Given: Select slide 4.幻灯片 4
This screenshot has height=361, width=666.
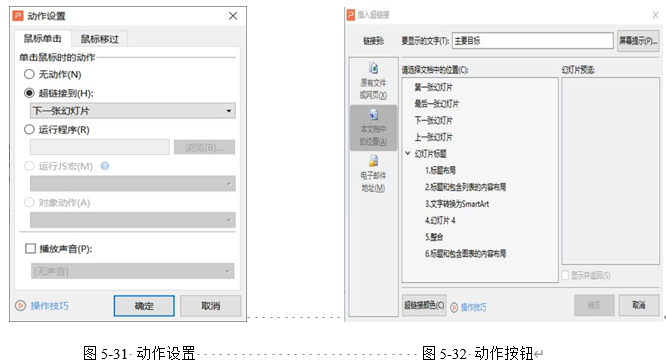Looking at the screenshot, I should click(x=440, y=220).
